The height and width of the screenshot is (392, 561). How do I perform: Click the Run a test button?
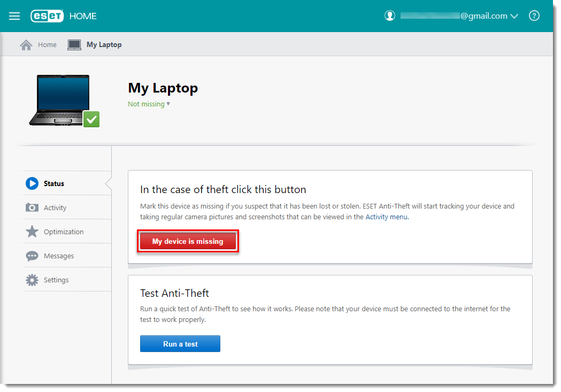click(180, 344)
